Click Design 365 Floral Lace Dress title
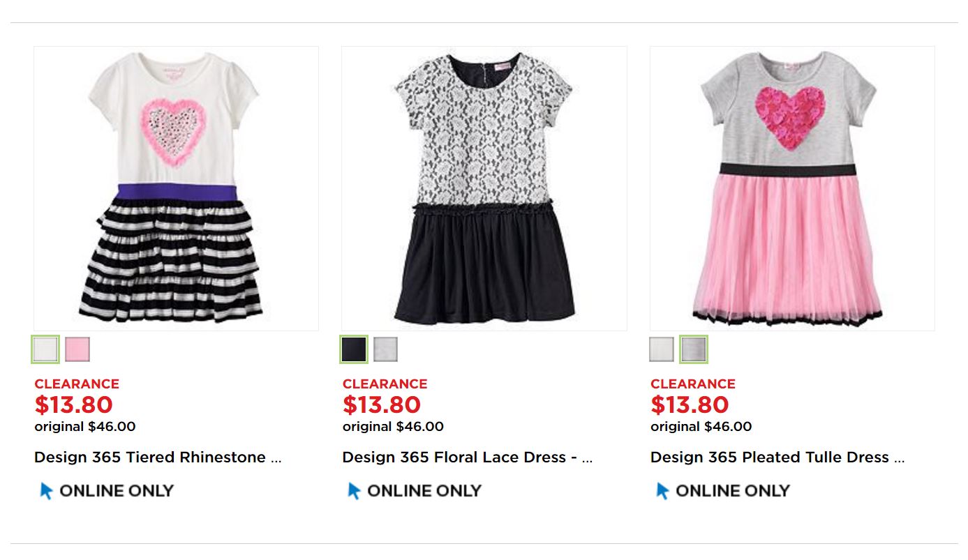This screenshot has width=968, height=560. 467,457
